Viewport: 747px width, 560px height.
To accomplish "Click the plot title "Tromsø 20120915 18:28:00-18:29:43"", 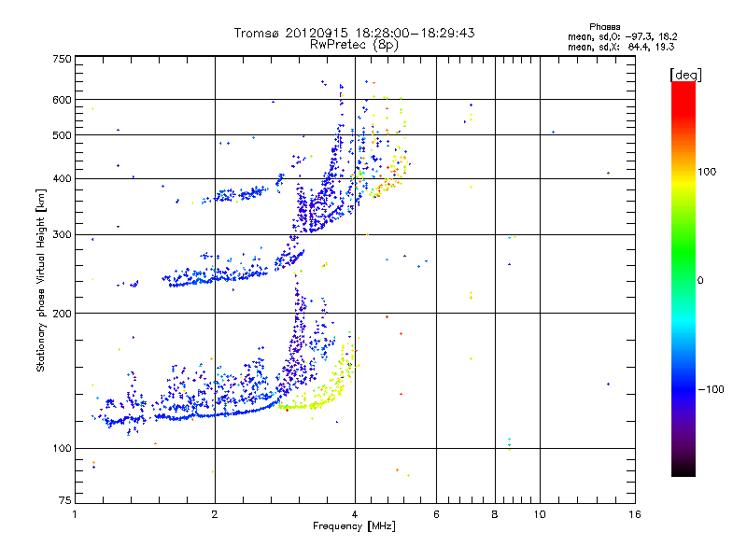I will pyautogui.click(x=354, y=33).
